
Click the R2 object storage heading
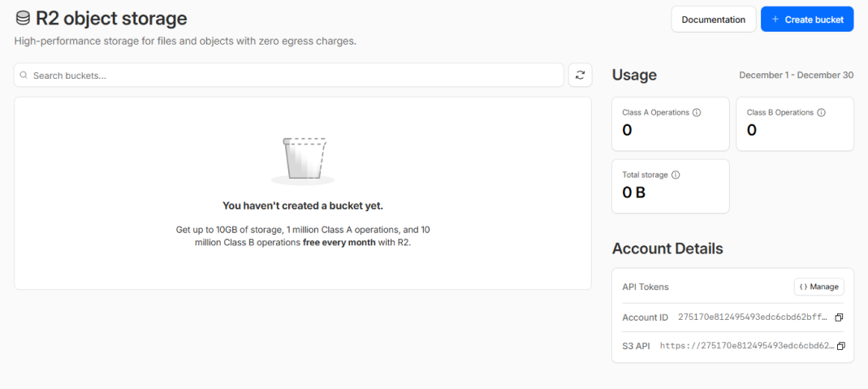coord(111,19)
